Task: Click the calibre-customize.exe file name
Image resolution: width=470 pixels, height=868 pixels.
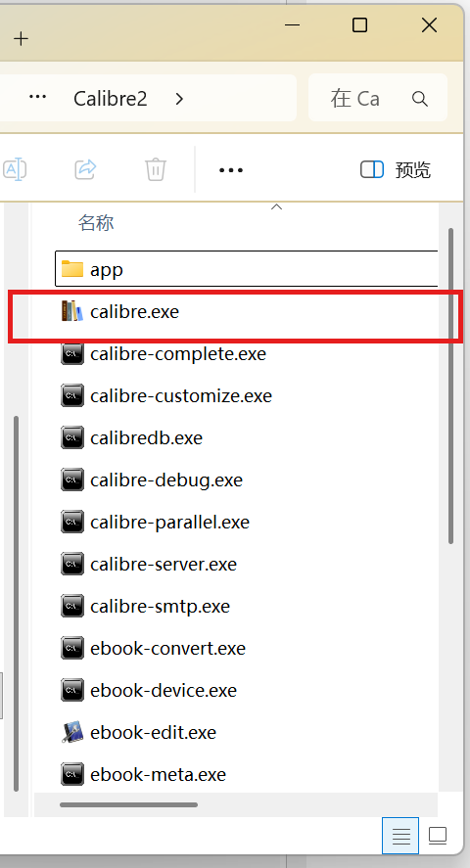Action: (x=181, y=395)
